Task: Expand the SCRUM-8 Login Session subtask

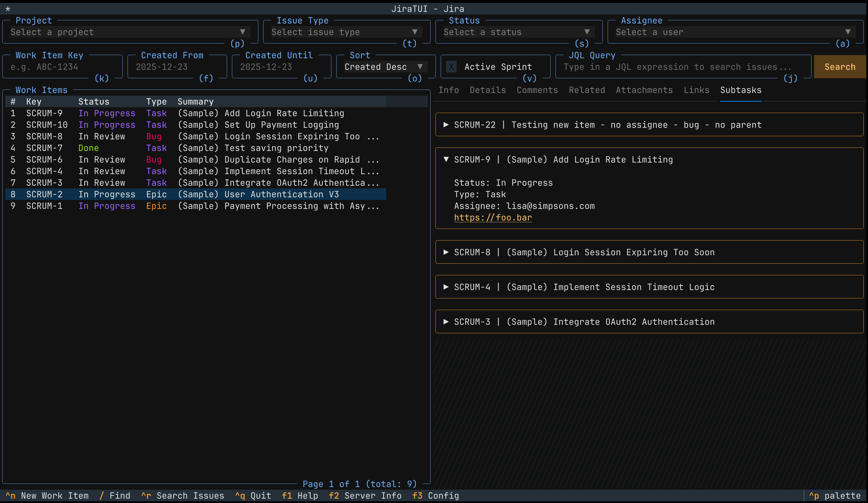Action: click(649, 252)
